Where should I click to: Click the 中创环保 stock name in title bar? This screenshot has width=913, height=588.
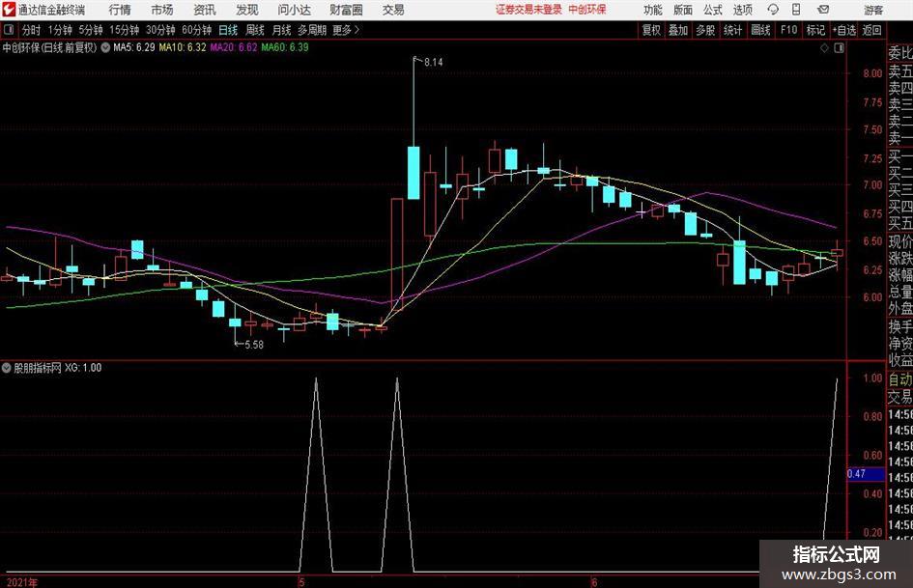587,10
